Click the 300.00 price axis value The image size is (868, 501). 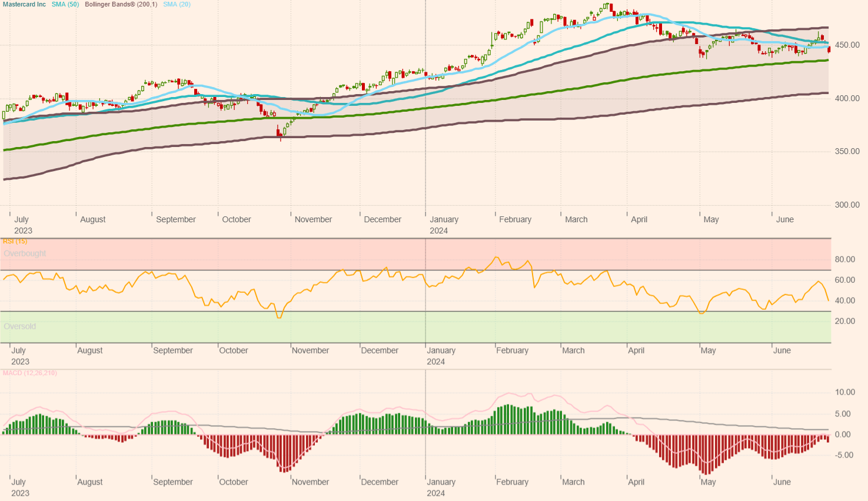coord(847,205)
